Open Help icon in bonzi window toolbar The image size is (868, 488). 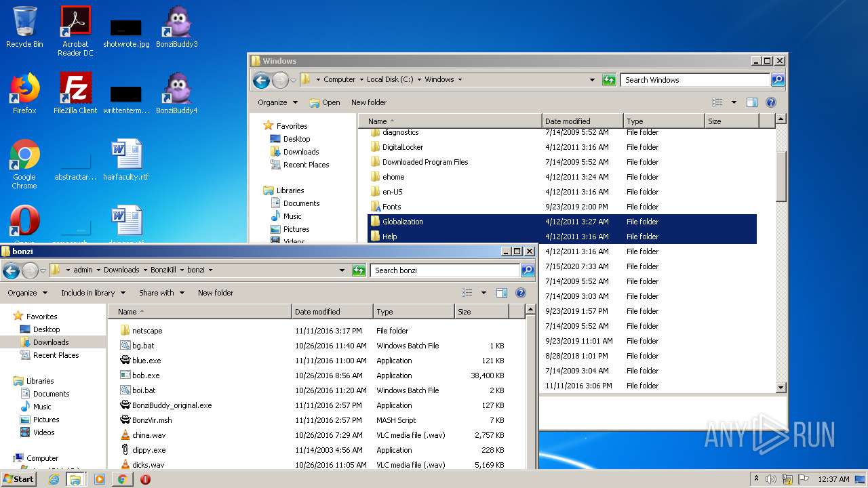point(521,293)
